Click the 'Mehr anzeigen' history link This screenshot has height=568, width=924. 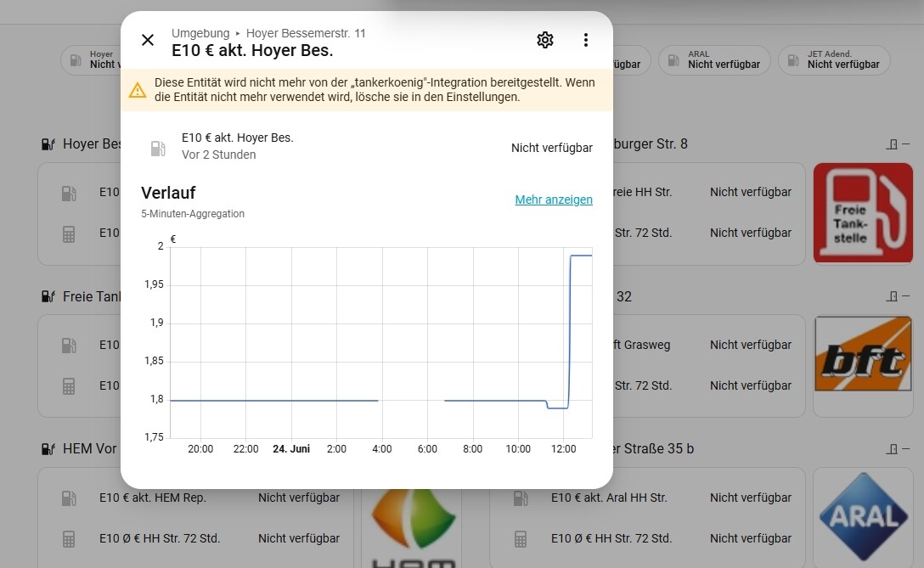[554, 200]
